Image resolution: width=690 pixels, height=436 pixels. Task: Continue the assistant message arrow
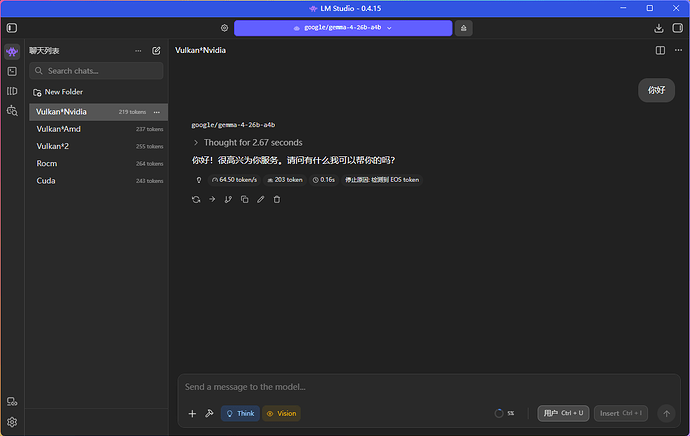(212, 199)
